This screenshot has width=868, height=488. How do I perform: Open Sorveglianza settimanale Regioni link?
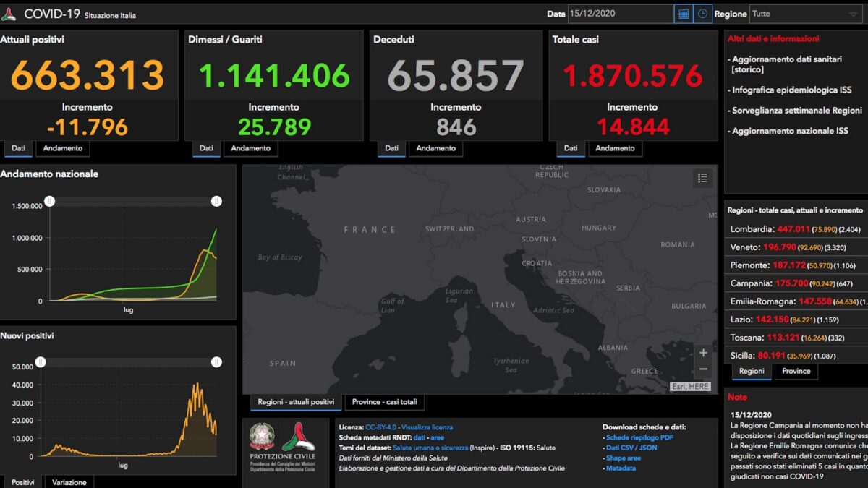click(x=797, y=111)
